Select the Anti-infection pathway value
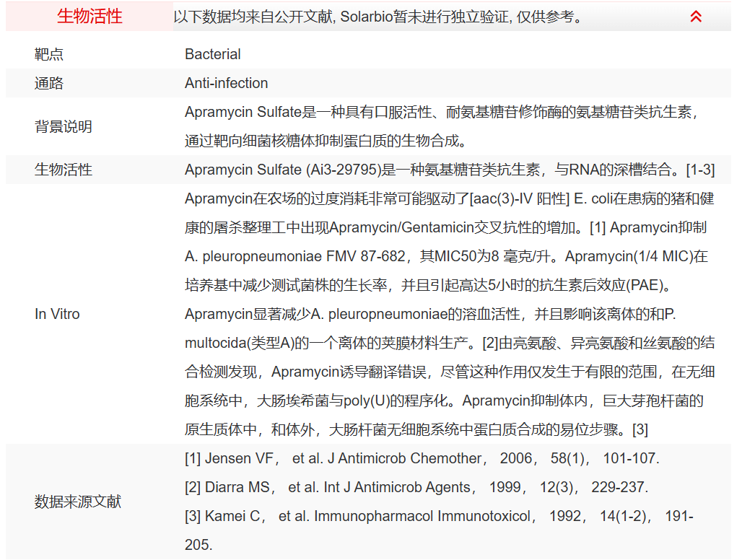This screenshot has height=560, width=742. click(226, 83)
